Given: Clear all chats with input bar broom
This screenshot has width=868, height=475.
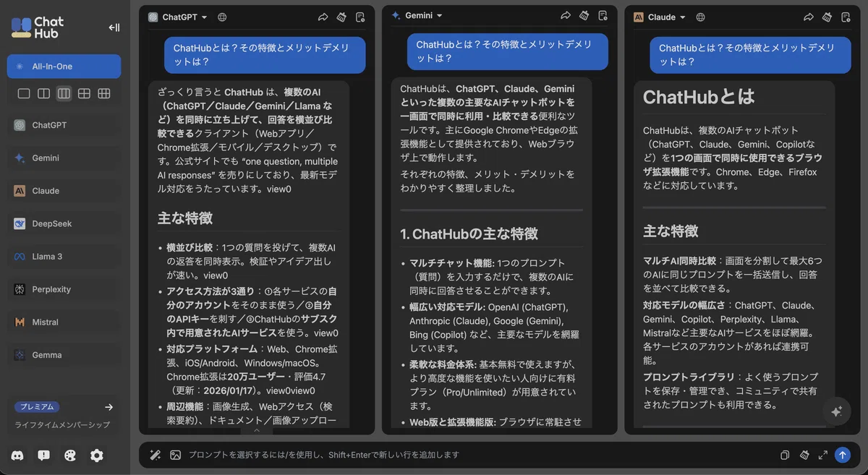Looking at the screenshot, I should coord(804,455).
